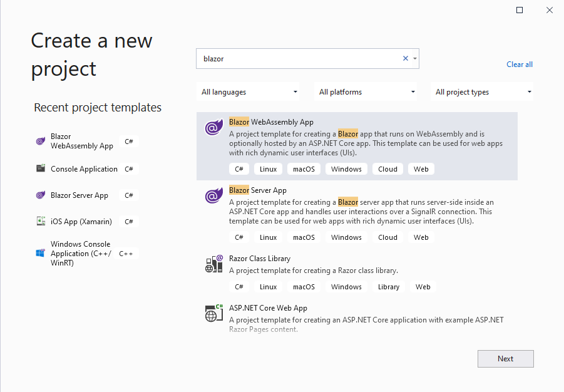Screen dimensions: 564x392
Task: Click C# badge beside recent Blazor WebAssembly App
Action: (129, 142)
